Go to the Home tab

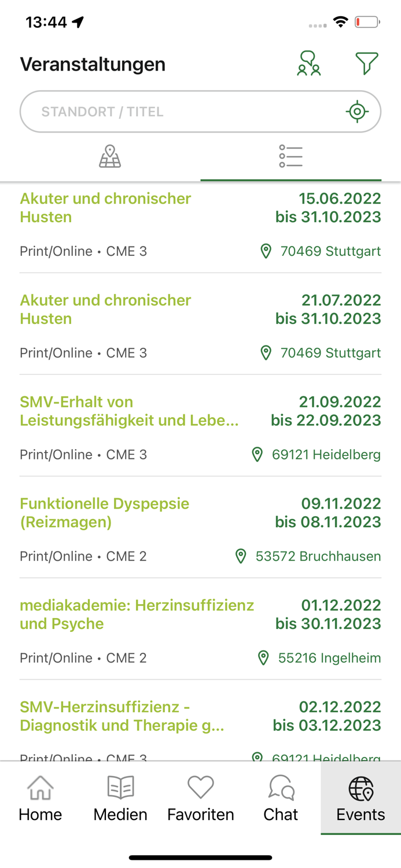tap(39, 797)
